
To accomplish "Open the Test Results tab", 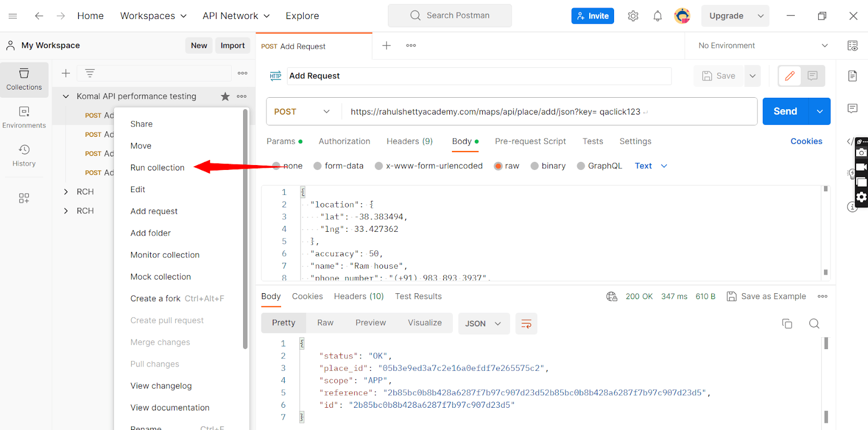I will [418, 296].
